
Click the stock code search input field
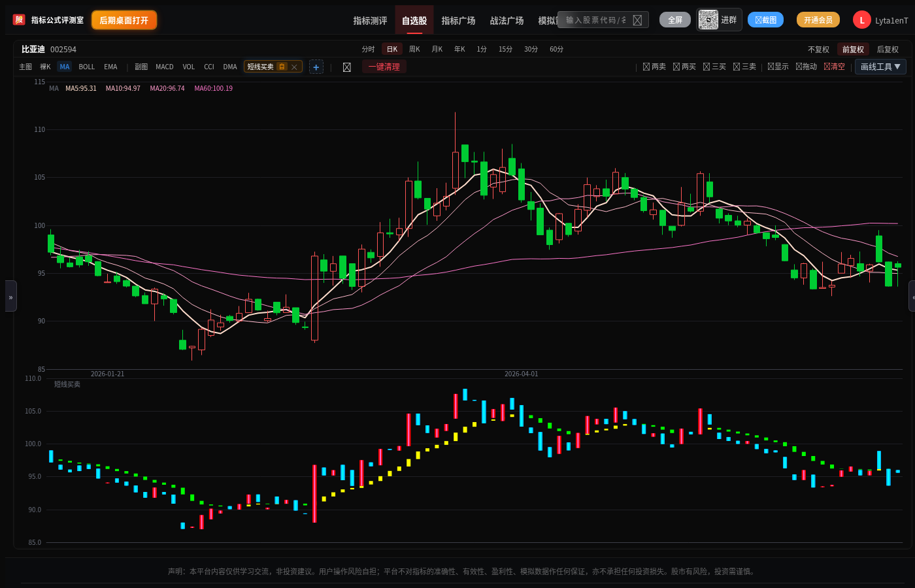603,20
